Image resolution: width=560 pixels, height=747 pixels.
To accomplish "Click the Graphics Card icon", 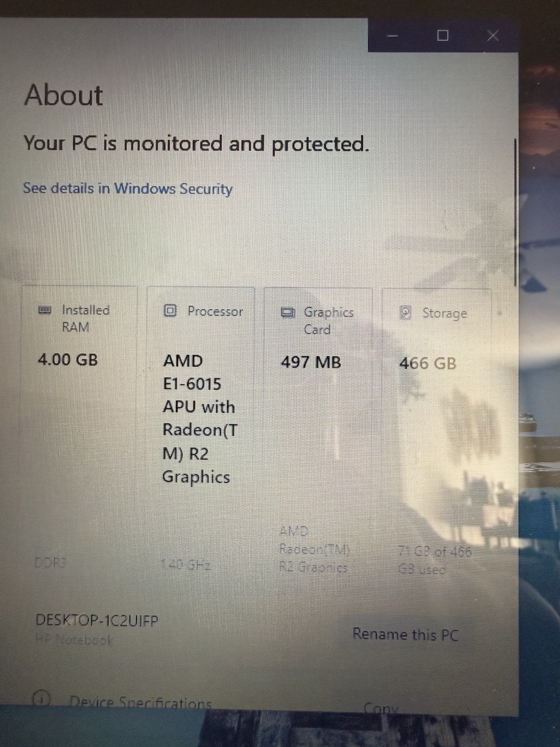I will click(x=288, y=312).
